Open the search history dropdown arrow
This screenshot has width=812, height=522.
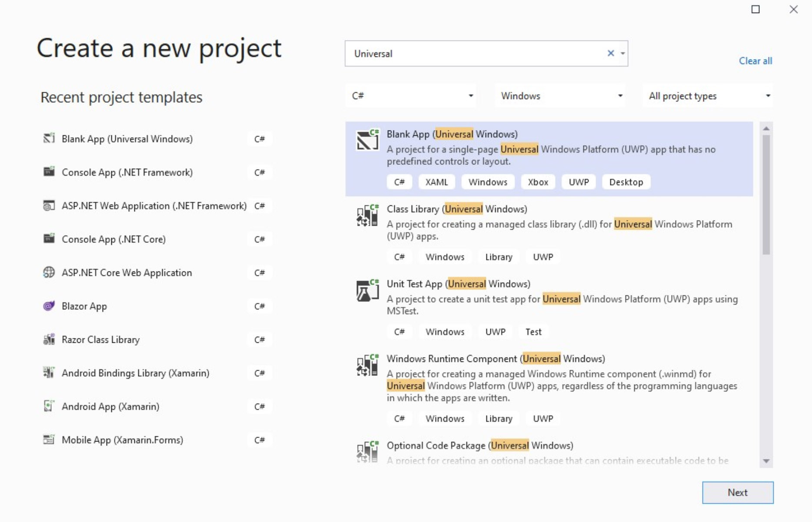pos(623,54)
